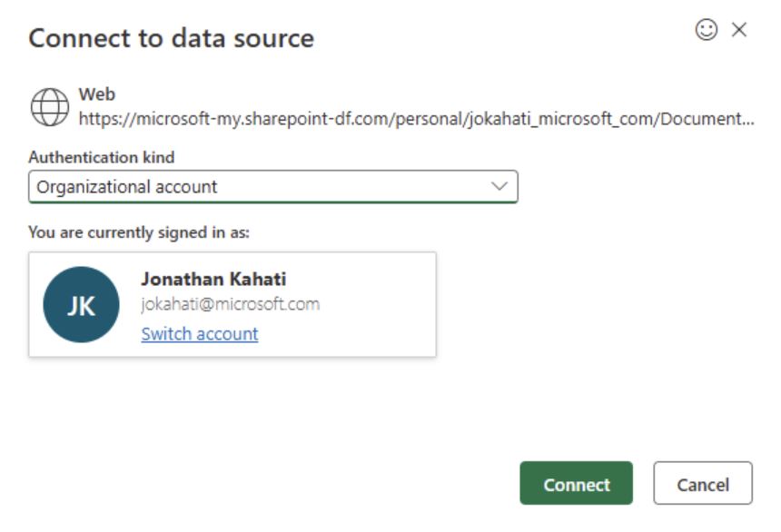The height and width of the screenshot is (532, 781).
Task: Click the Cancel button
Action: click(x=703, y=483)
